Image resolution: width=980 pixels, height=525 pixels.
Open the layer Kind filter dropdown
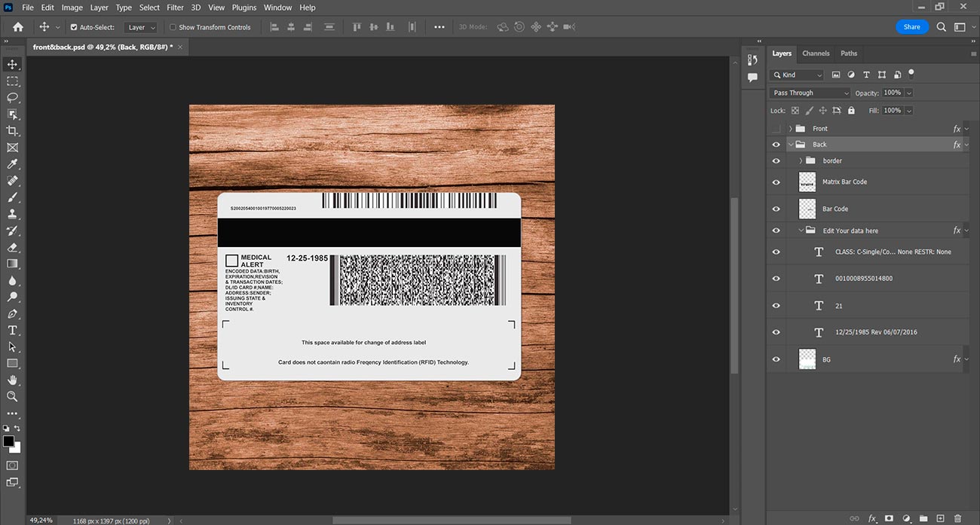(797, 75)
